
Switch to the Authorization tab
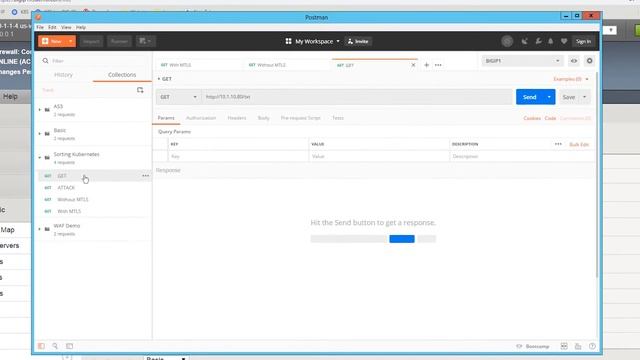[201, 118]
